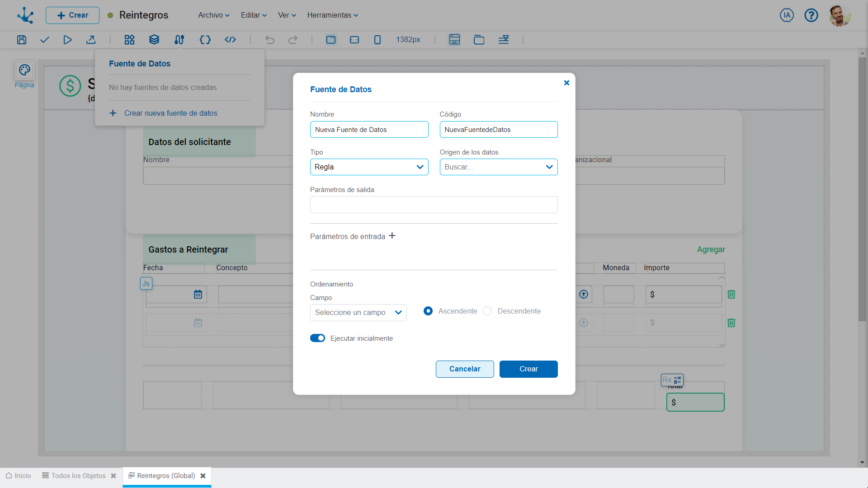Click the Página palette icon
This screenshot has width=868, height=488.
click(x=24, y=70)
